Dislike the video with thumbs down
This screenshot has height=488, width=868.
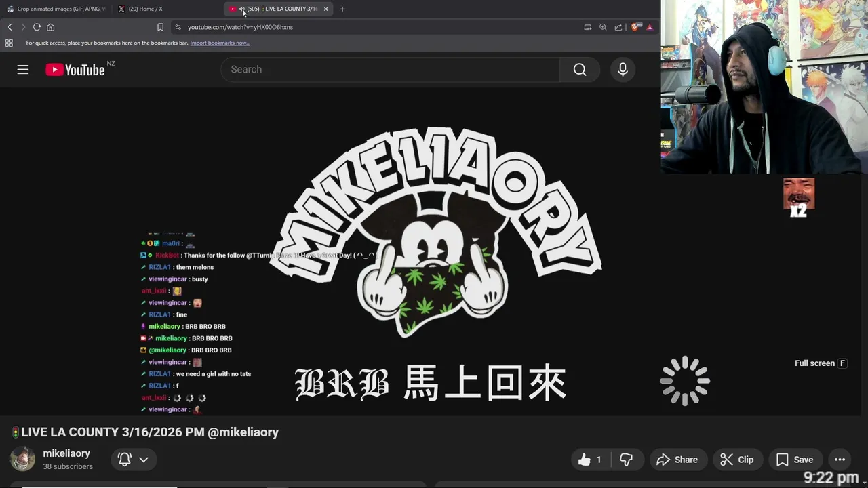pyautogui.click(x=626, y=460)
